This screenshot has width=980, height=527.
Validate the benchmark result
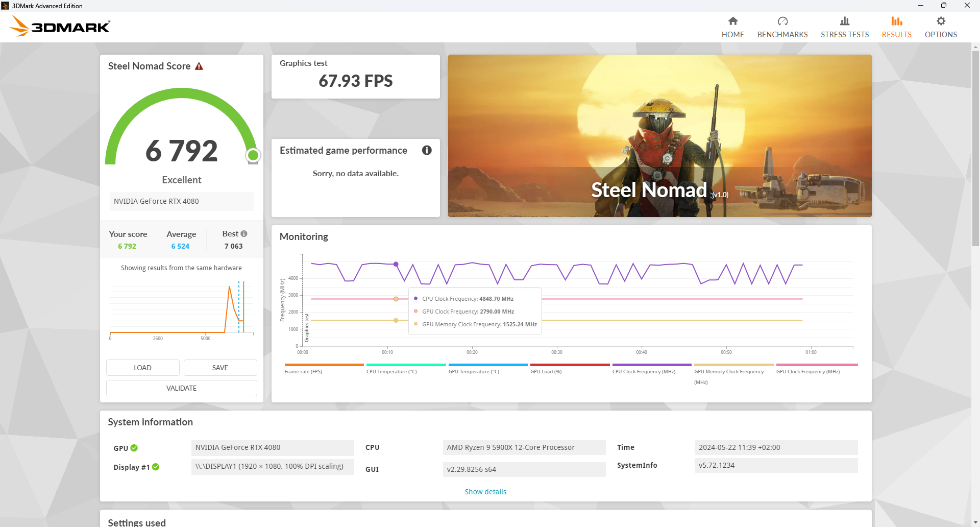coord(182,388)
